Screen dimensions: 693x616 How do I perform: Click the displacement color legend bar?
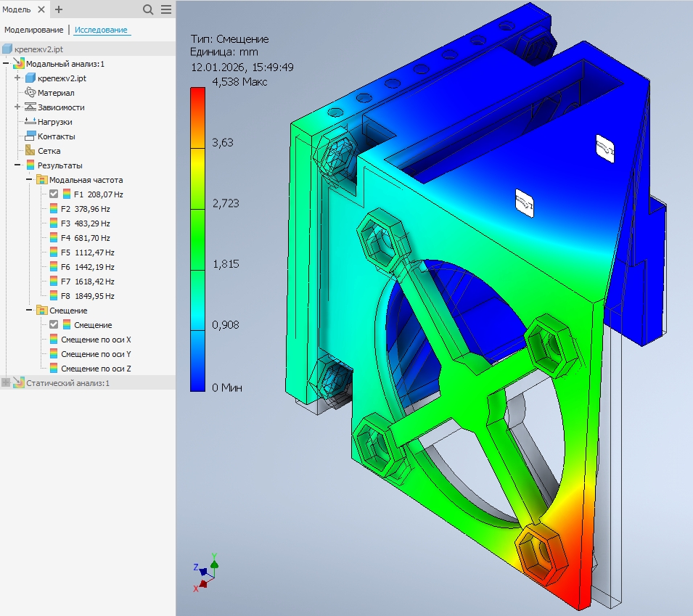[197, 239]
